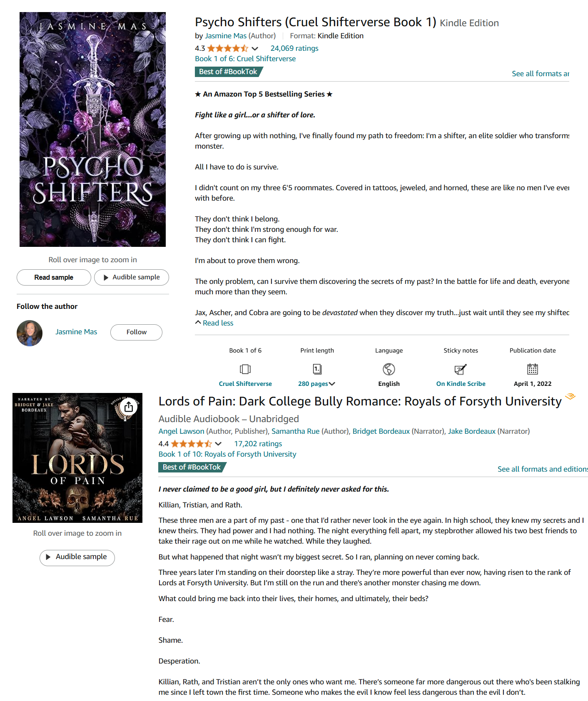Click the language globe icon

tap(389, 369)
